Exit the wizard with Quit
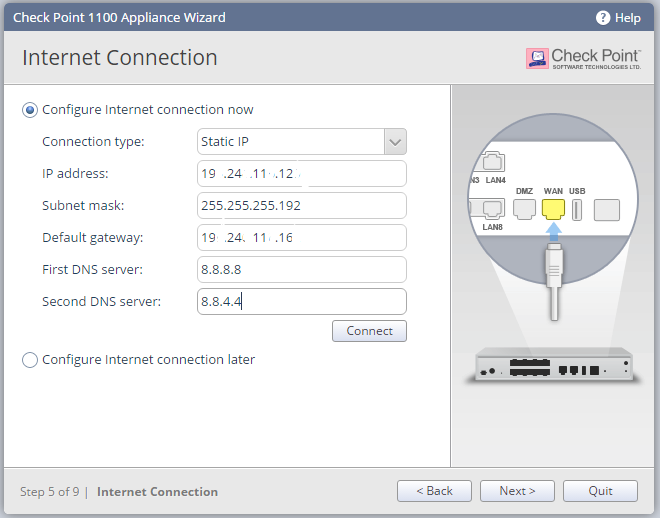The width and height of the screenshot is (660, 518). tap(600, 491)
